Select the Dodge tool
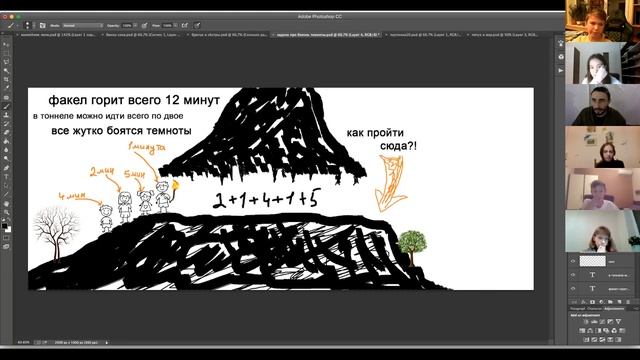 [x=6, y=158]
